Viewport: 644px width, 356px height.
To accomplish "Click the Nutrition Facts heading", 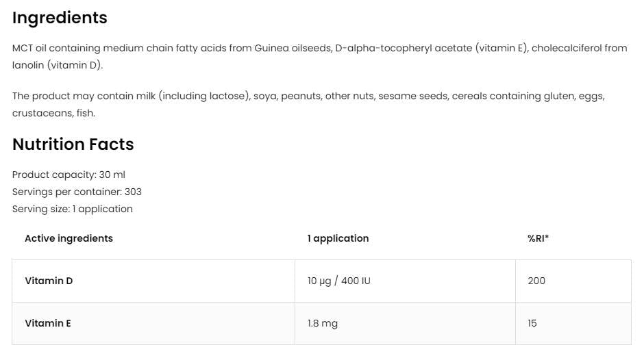I will 73,144.
